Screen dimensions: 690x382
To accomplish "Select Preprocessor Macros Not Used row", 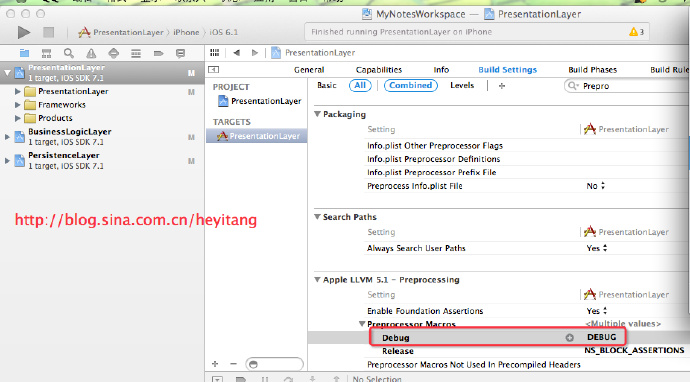I will (x=473, y=364).
